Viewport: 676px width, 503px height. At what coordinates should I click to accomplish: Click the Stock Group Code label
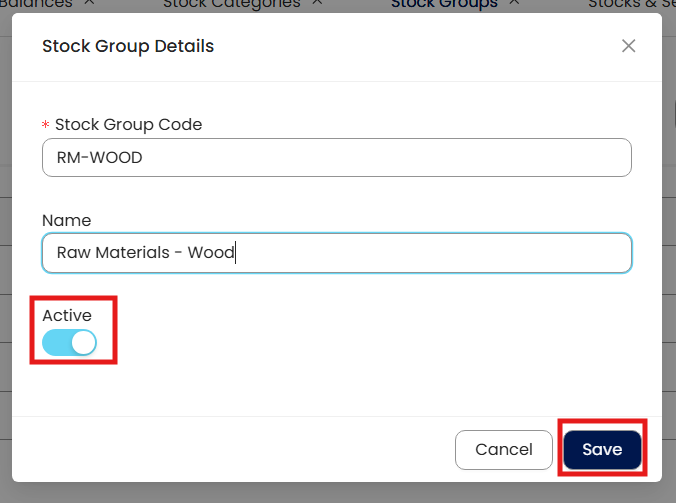128,125
